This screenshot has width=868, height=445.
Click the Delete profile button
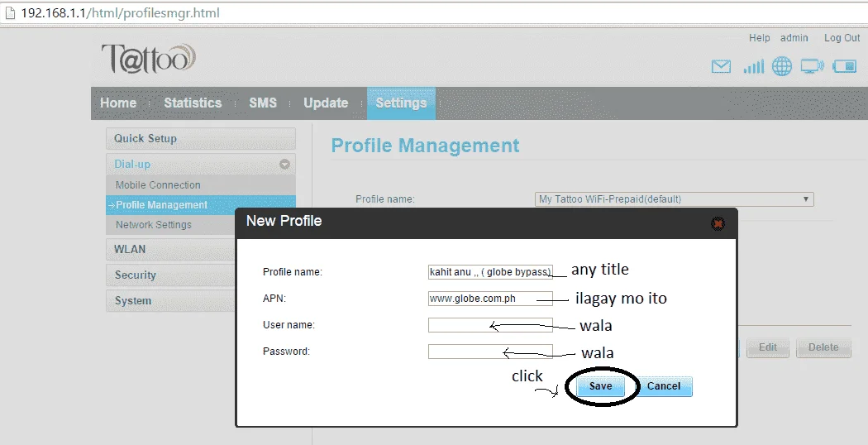(x=823, y=347)
